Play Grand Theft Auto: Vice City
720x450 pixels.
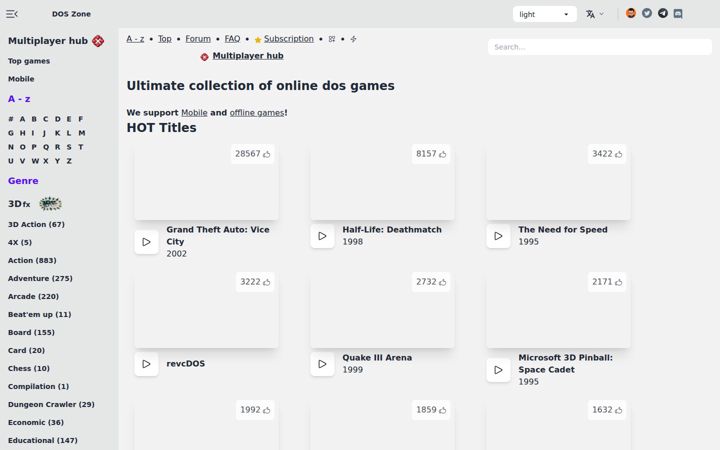tap(146, 242)
